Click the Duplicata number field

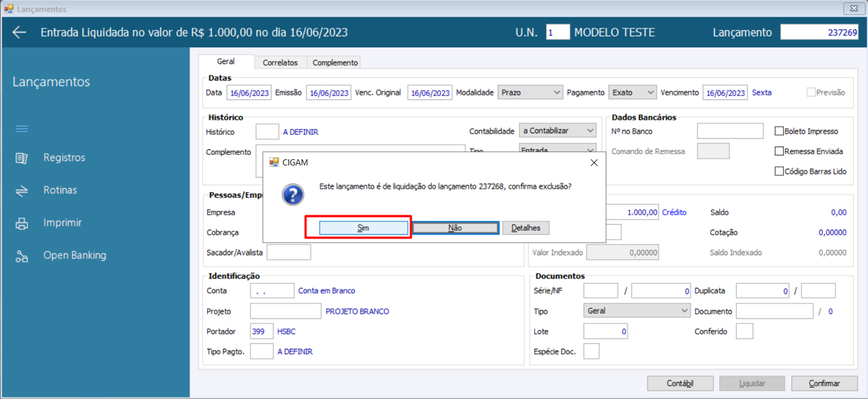(x=763, y=290)
